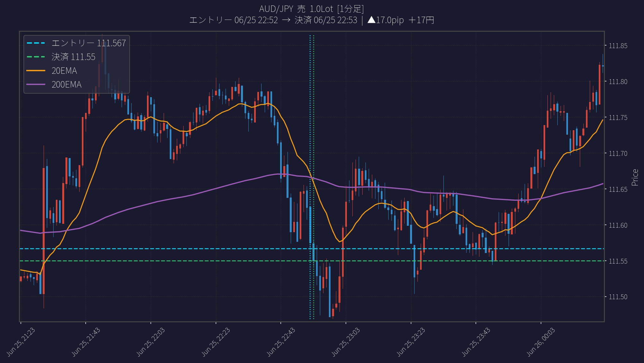Select the legend label "決済 111.55"
This screenshot has width=644, height=363.
(x=73, y=57)
